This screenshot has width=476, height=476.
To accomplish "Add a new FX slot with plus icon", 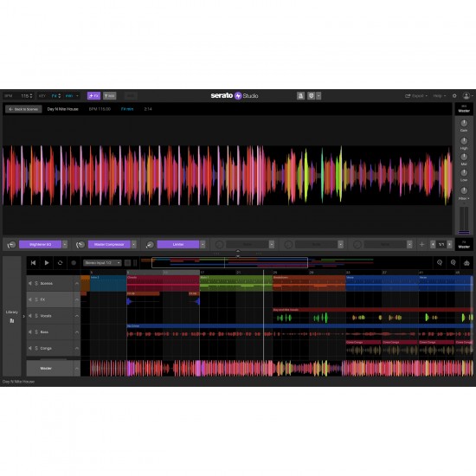I will click(421, 244).
